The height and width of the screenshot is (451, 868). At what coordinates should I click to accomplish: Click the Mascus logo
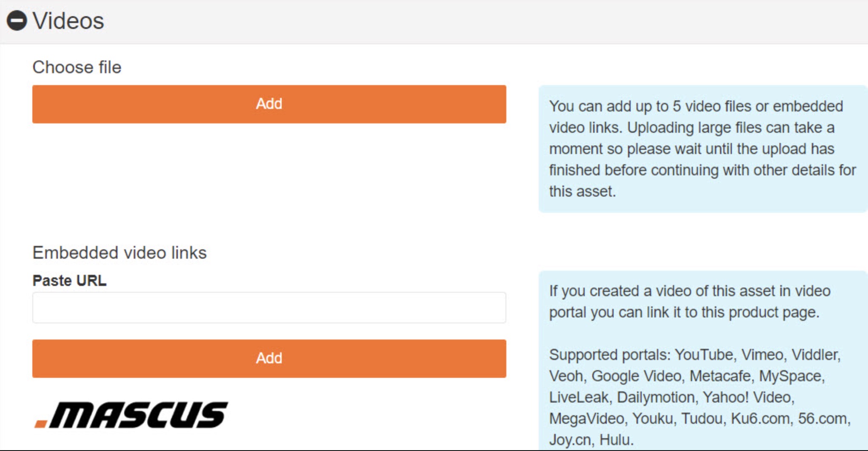point(131,415)
